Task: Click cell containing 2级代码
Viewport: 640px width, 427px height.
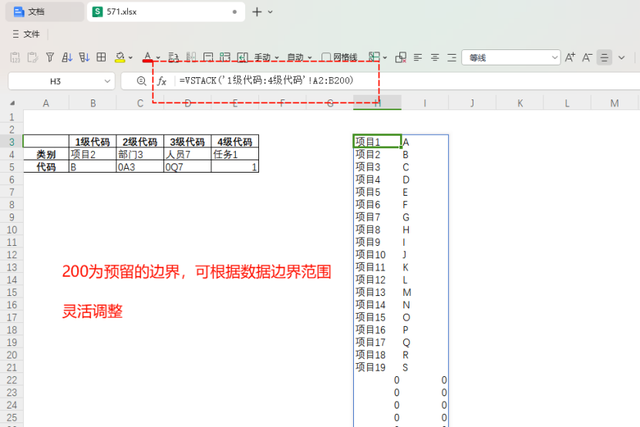Action: pyautogui.click(x=140, y=142)
